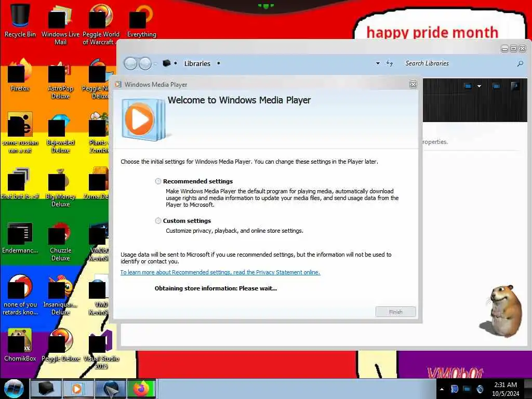Click the clock showing 2:31 AM
Viewport: 532px width, 399px height.
(x=506, y=389)
